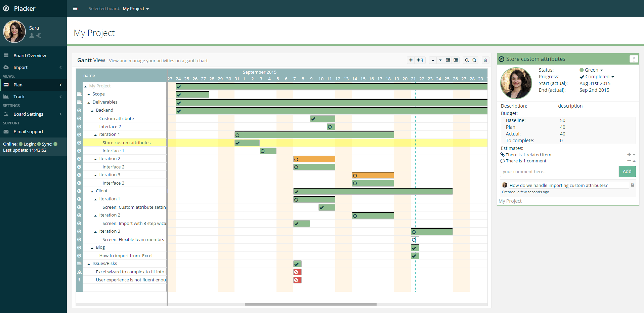Expand the Scope tree item
The height and width of the screenshot is (313, 644).
click(89, 94)
